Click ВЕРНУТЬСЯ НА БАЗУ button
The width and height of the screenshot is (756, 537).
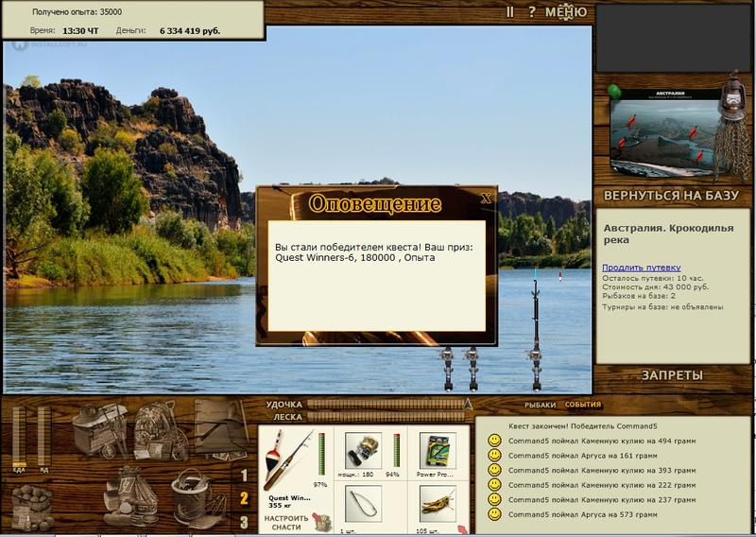tap(671, 196)
